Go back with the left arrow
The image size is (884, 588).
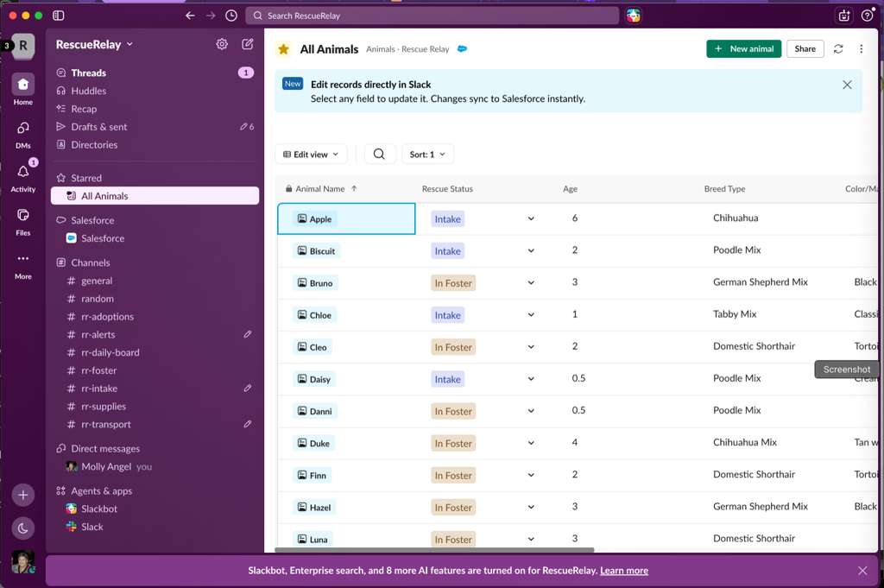[190, 16]
